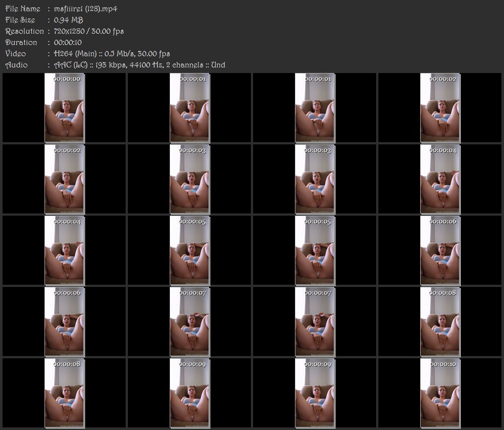Click the File Name label
Image resolution: width=504 pixels, height=430 pixels.
coord(23,9)
